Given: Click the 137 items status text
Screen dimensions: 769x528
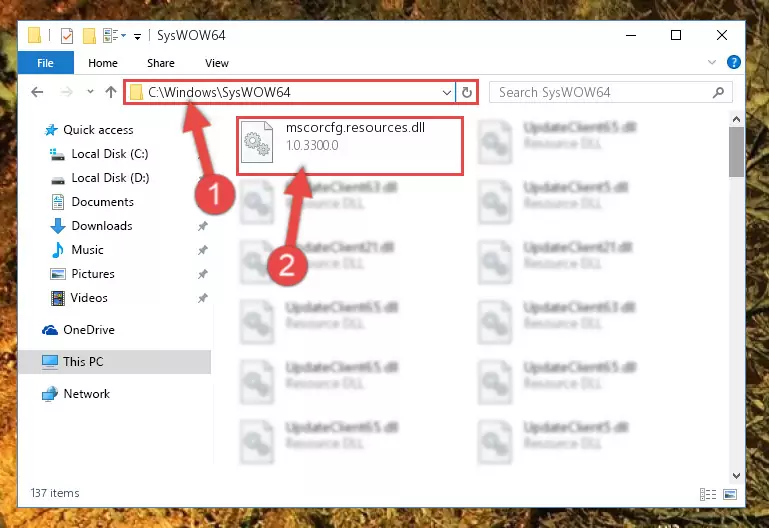Looking at the screenshot, I should (55, 493).
